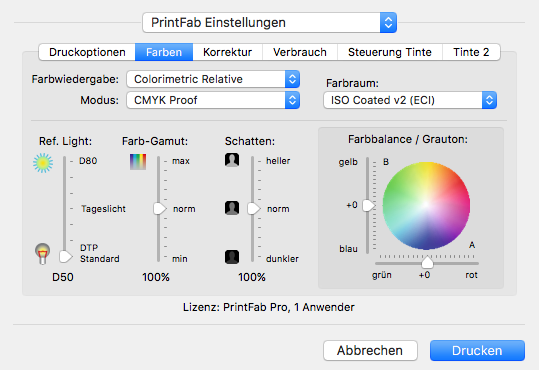Screen dimensions: 539x370
Task: Click the D50 value text
Action: [x=63, y=277]
